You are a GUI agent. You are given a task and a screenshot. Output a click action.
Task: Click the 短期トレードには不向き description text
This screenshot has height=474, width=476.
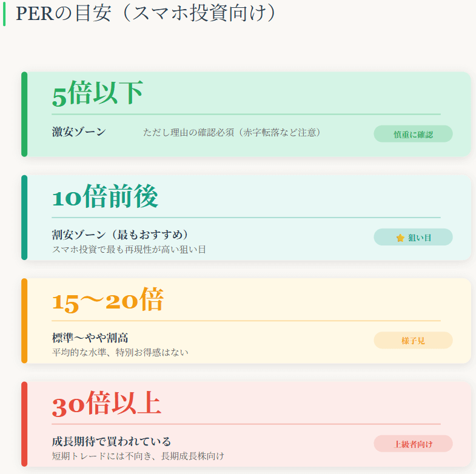tap(138, 456)
